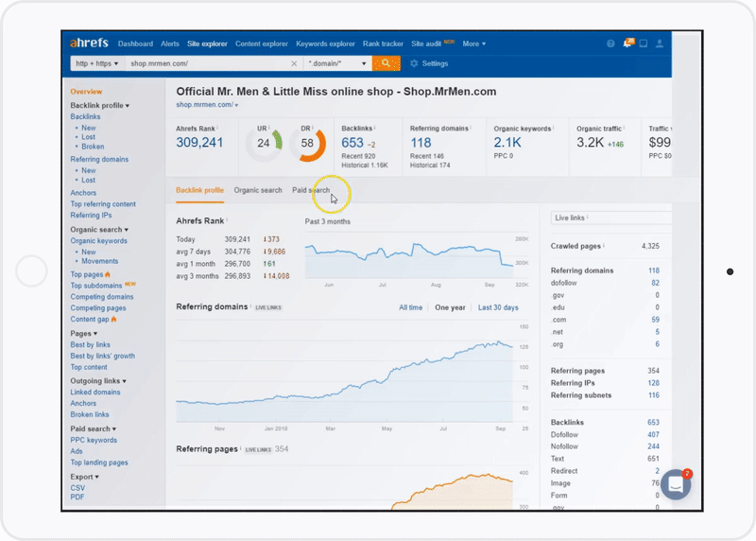Viewport: 756px width, 541px height.
Task: Open Linked domains sidebar link
Action: pyautogui.click(x=95, y=392)
